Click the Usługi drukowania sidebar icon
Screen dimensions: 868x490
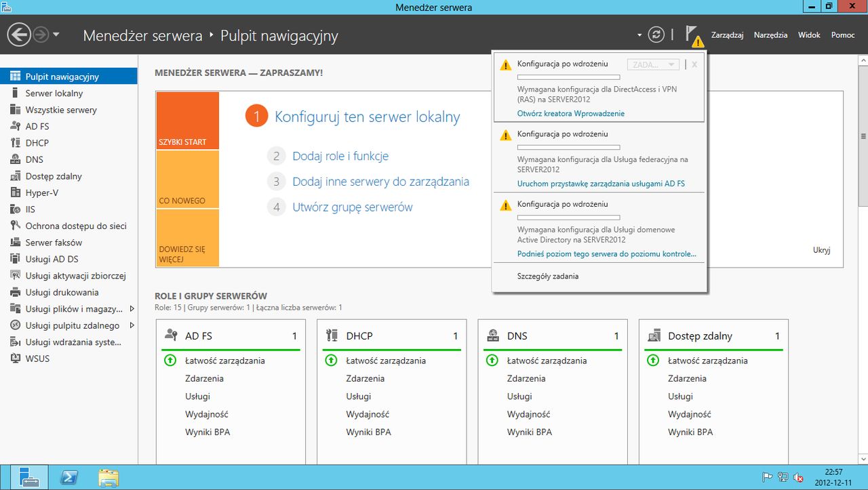(x=15, y=292)
